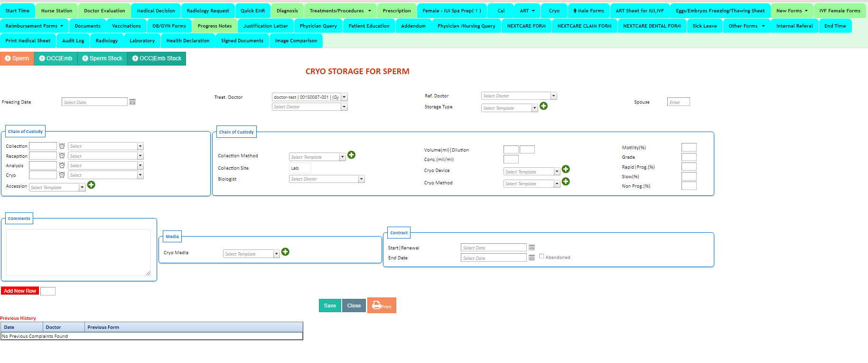Click the Doctor column header in Previous History
The width and height of the screenshot is (868, 363).
click(64, 327)
